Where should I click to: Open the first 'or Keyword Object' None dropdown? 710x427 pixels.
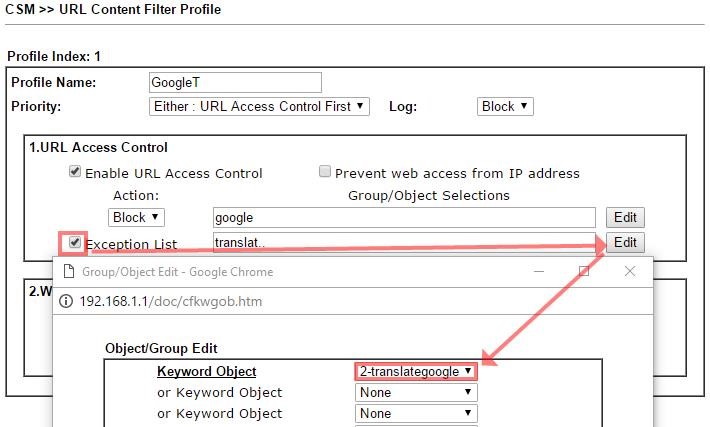pyautogui.click(x=416, y=392)
